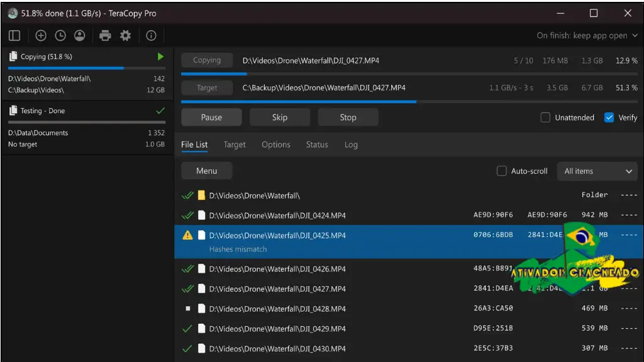Screen dimensions: 644x362
Task: Open the user account icon
Action: click(80, 36)
